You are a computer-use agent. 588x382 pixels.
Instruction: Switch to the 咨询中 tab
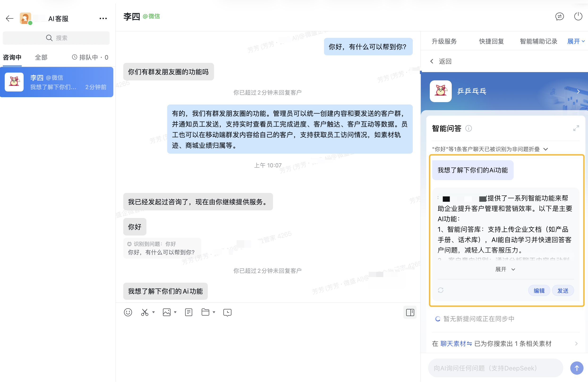point(12,57)
